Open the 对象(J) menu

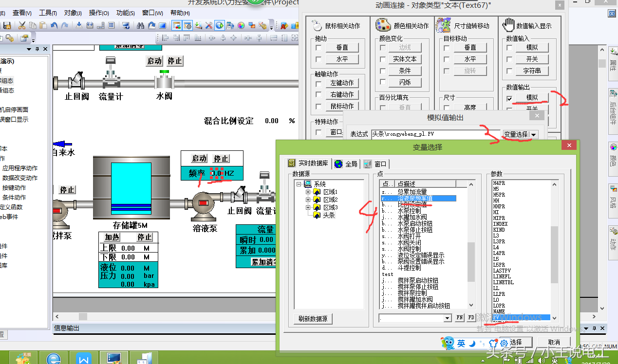(73, 13)
